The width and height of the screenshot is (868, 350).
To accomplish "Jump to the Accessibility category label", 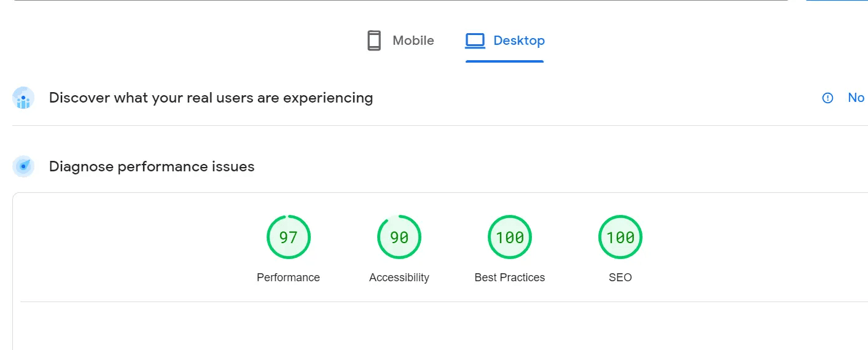I will click(x=399, y=278).
